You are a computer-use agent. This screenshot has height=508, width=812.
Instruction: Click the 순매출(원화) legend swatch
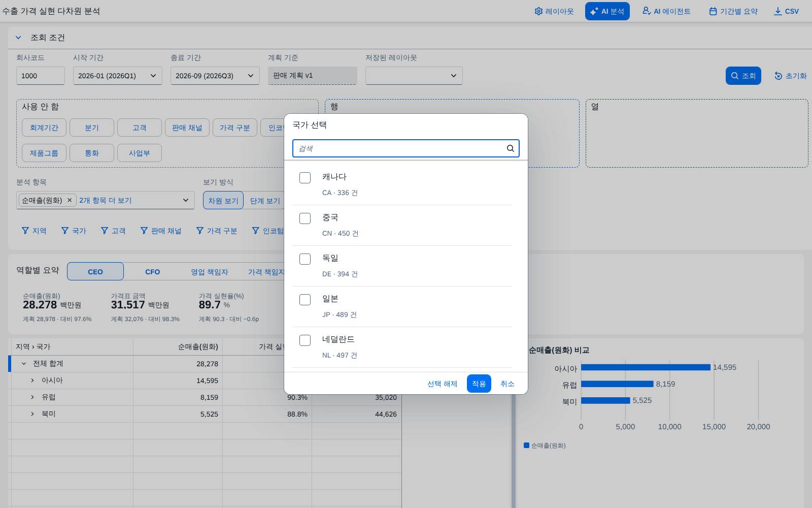click(526, 446)
